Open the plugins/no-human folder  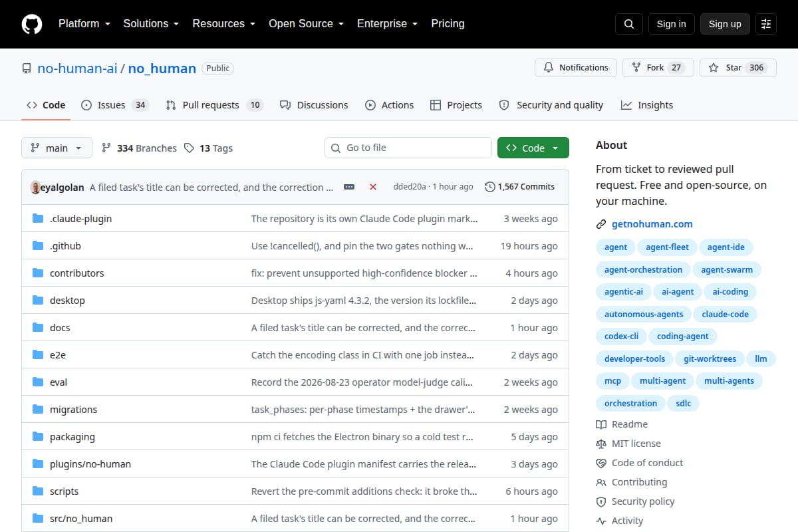90,464
